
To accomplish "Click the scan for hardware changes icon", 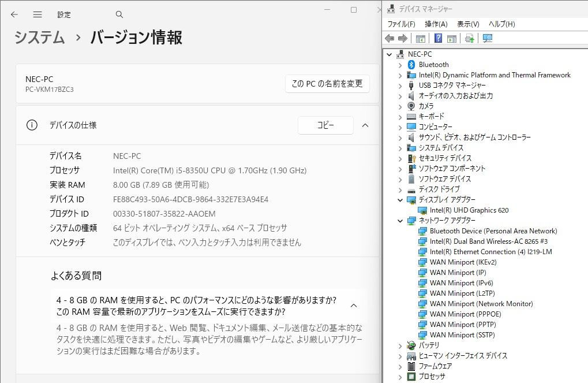I will tap(488, 39).
